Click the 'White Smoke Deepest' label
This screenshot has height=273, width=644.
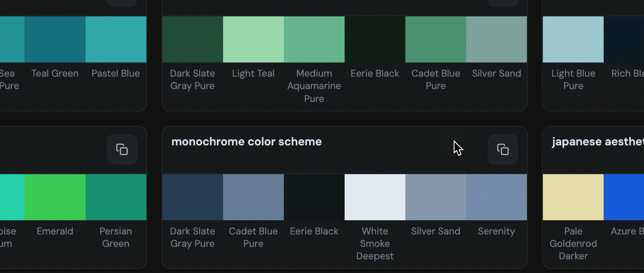click(x=375, y=244)
